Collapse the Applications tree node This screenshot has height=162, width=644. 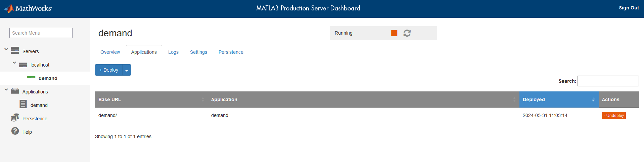[6, 89]
